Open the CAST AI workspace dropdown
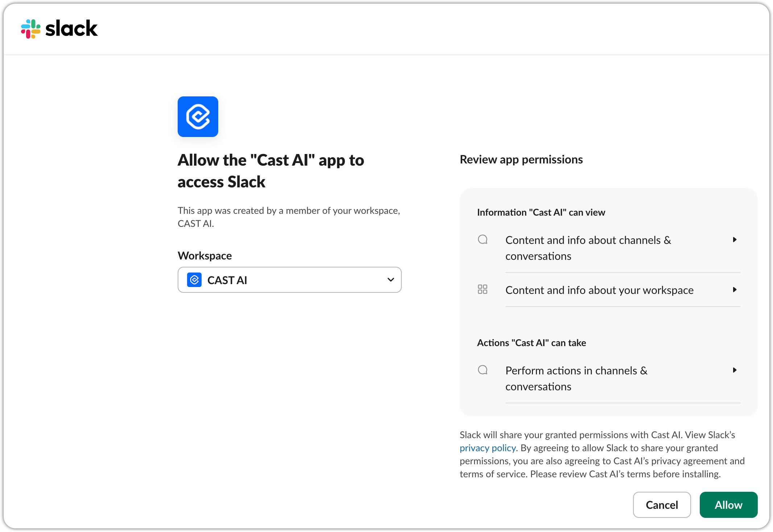 click(289, 280)
